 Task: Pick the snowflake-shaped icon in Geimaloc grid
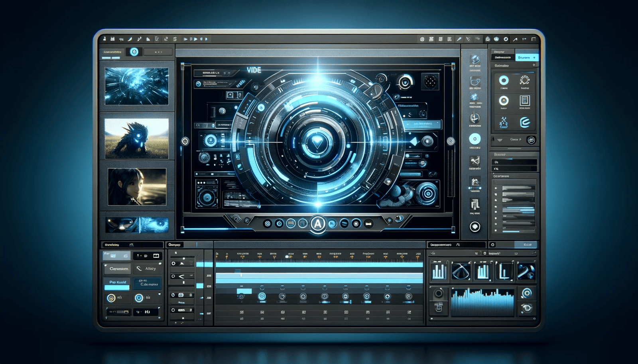click(x=504, y=122)
